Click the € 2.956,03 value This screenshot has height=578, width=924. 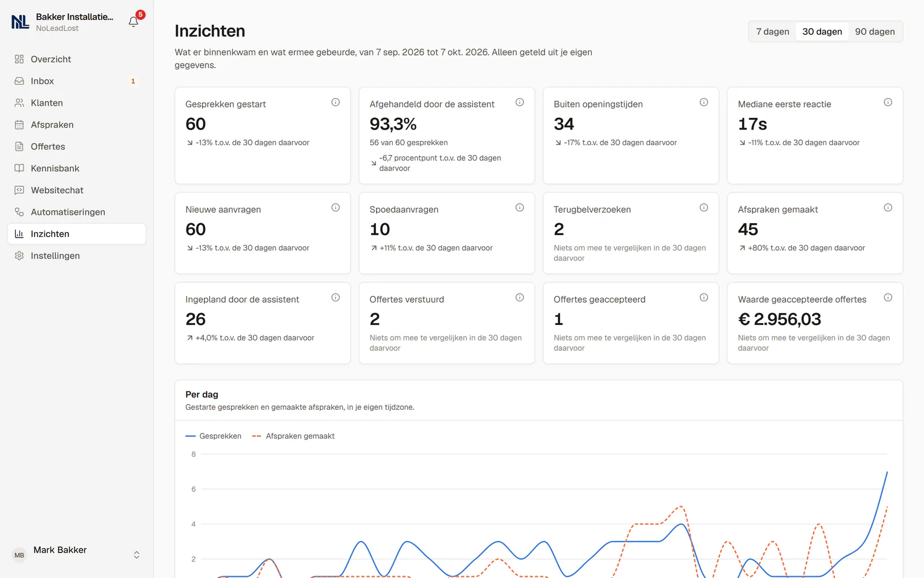(780, 319)
